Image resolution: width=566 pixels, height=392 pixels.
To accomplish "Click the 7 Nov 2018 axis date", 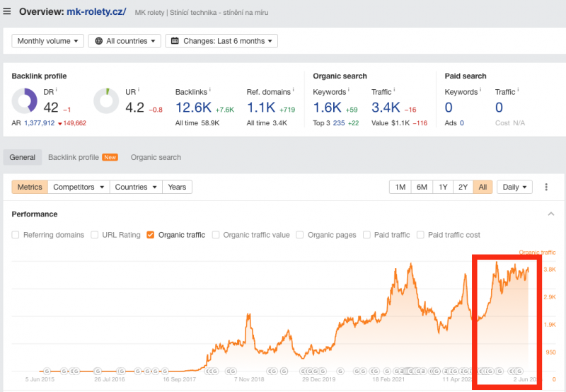I will [249, 379].
